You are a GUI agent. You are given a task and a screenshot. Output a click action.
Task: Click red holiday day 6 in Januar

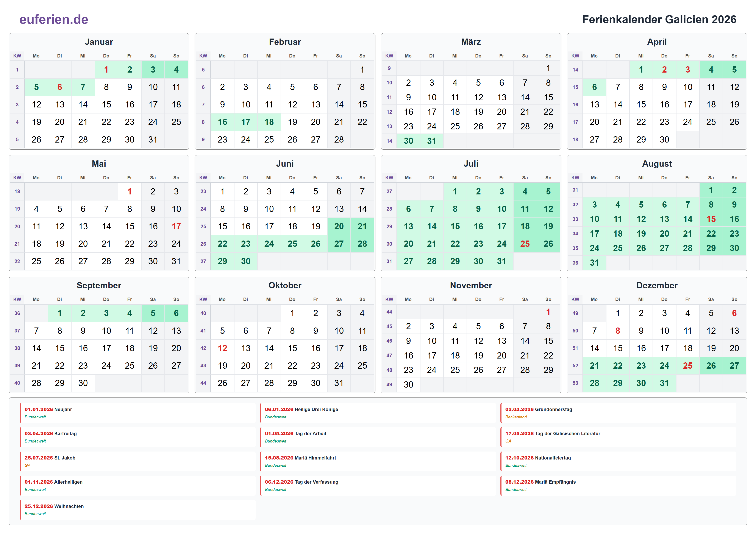(60, 87)
